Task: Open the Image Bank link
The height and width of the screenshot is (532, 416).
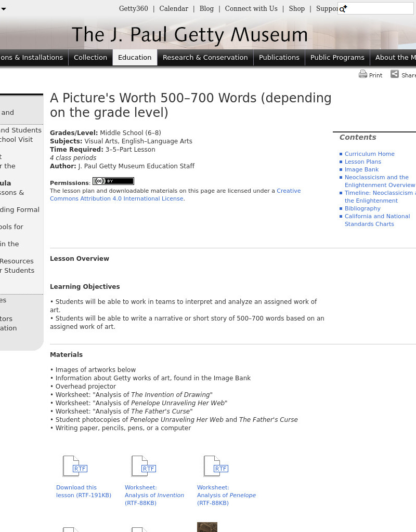Action: coord(361,169)
